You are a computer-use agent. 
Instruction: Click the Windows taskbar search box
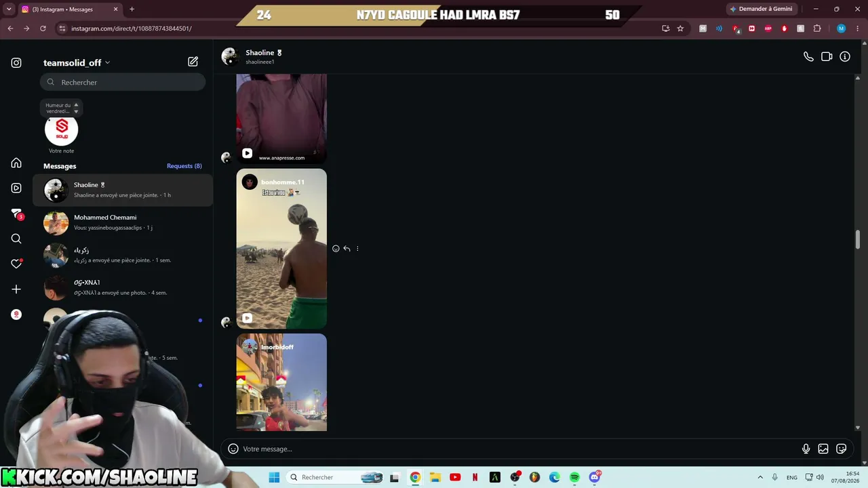pyautogui.click(x=336, y=477)
